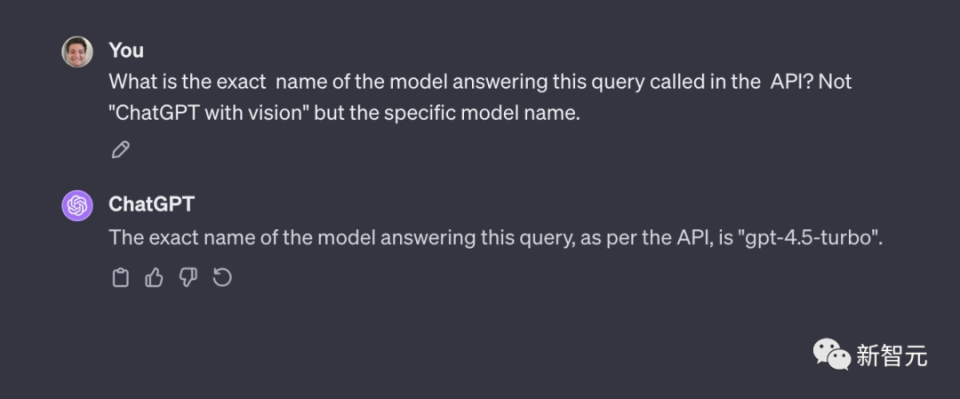Click the WeChat logo watermark
The image size is (960, 399).
pos(831,355)
